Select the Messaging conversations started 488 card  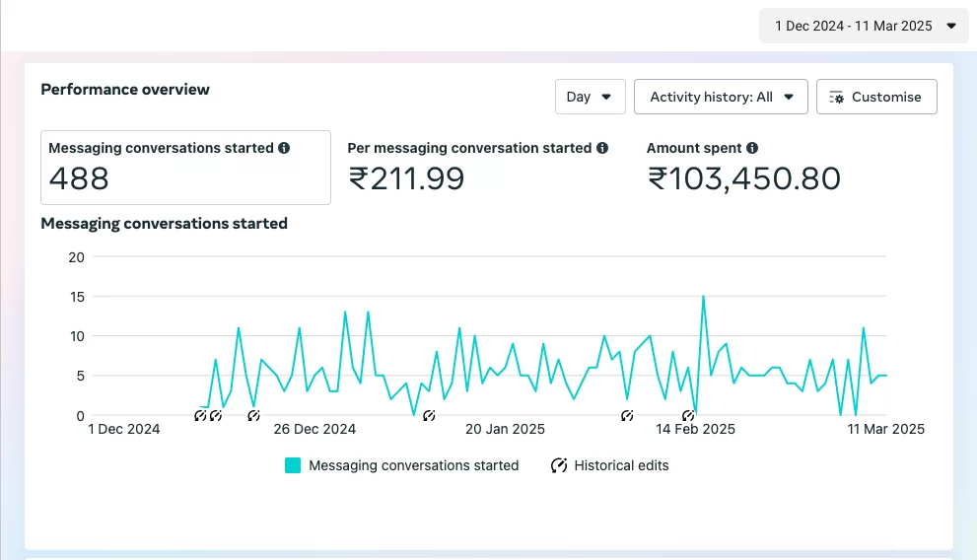[x=185, y=167]
